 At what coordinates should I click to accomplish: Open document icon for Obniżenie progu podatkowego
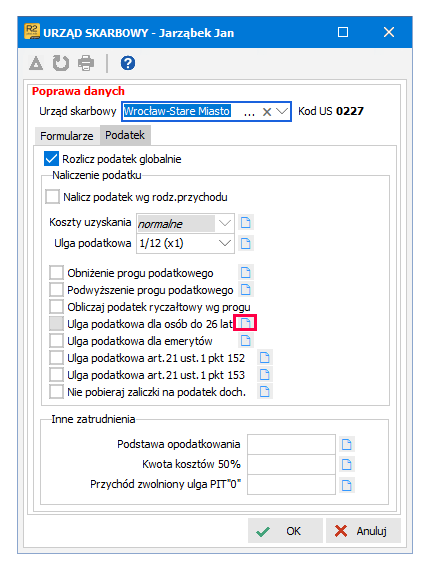tap(246, 273)
